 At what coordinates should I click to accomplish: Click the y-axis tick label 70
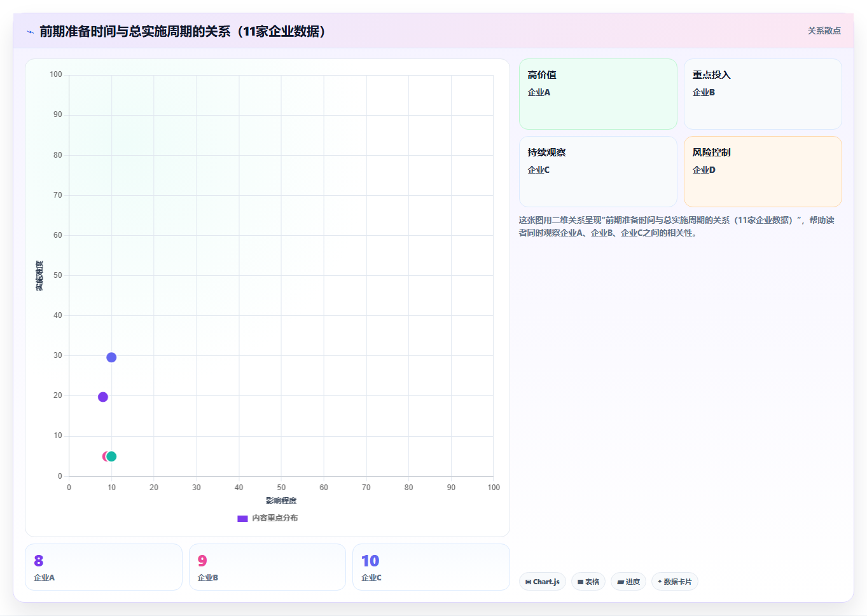tap(58, 195)
